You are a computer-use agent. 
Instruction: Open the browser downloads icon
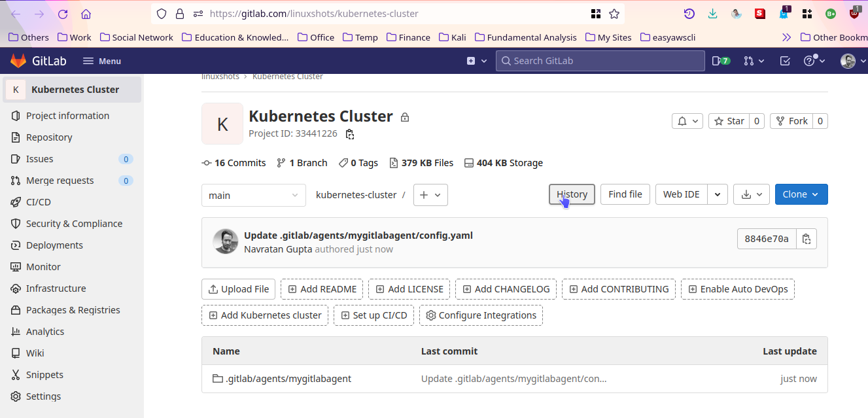[712, 13]
